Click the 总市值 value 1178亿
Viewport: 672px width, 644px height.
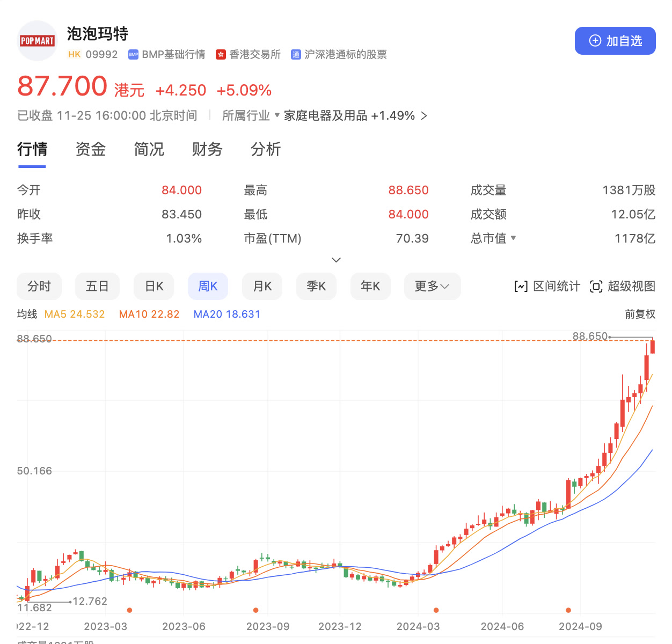(635, 239)
